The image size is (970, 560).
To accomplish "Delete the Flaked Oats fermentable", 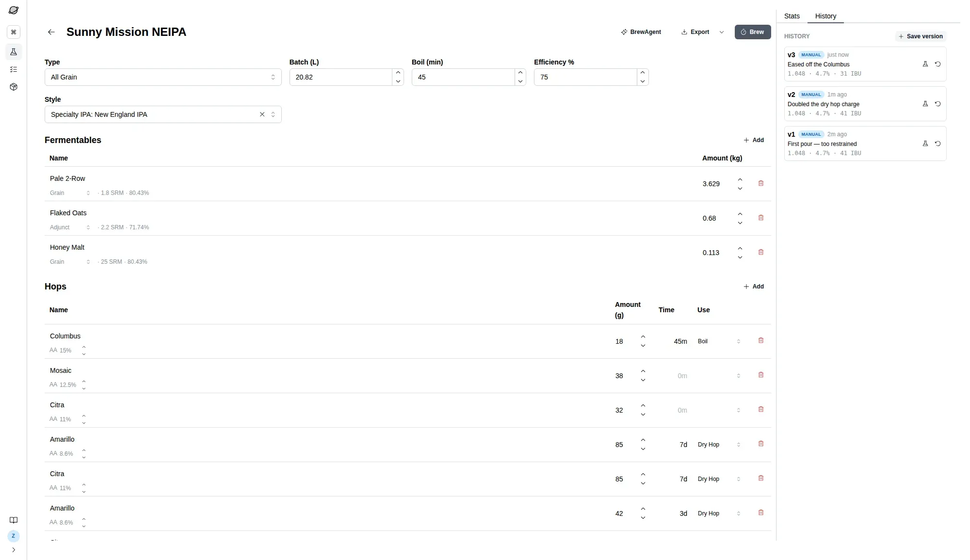I will coord(761,218).
